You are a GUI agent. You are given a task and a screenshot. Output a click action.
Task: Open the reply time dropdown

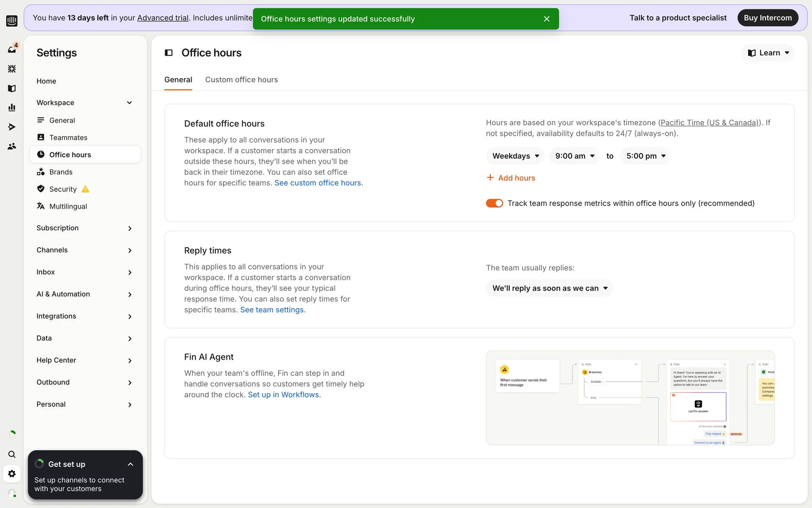549,288
